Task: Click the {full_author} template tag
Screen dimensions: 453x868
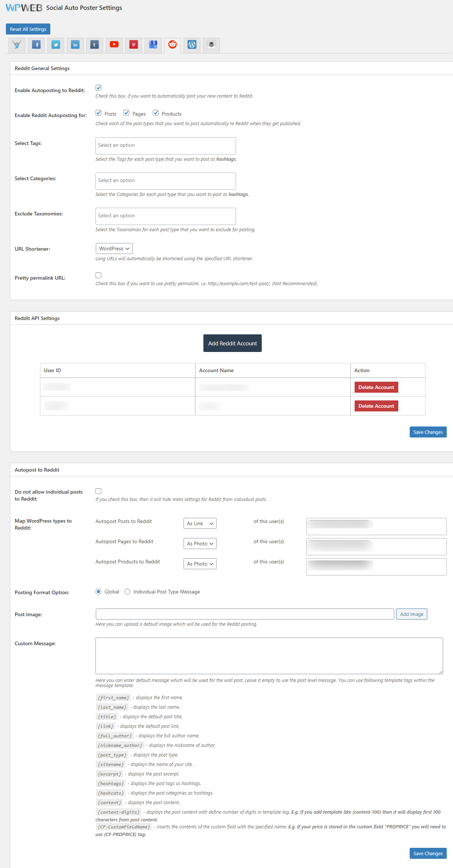Action: [115, 736]
